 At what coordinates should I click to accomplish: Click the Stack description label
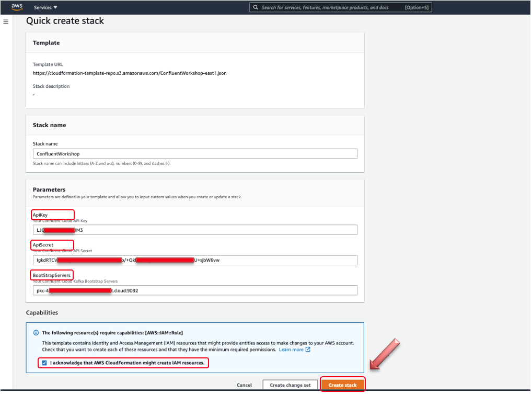(51, 86)
